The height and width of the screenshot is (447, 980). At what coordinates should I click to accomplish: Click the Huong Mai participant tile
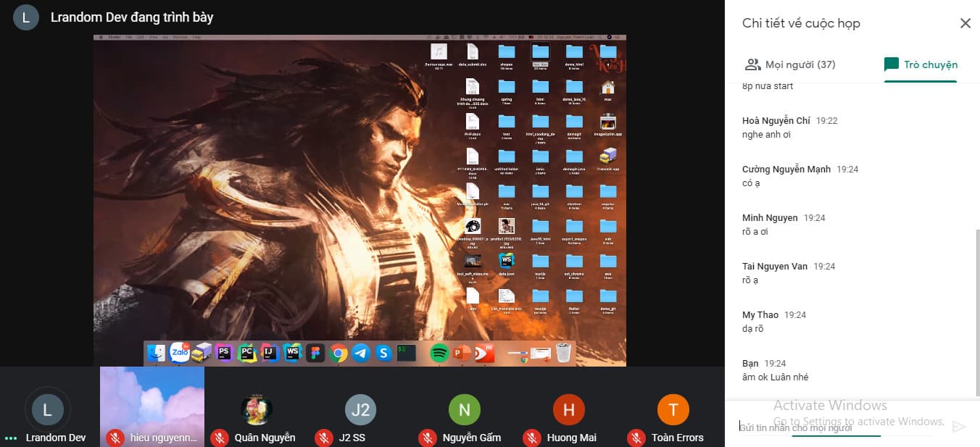(x=568, y=410)
